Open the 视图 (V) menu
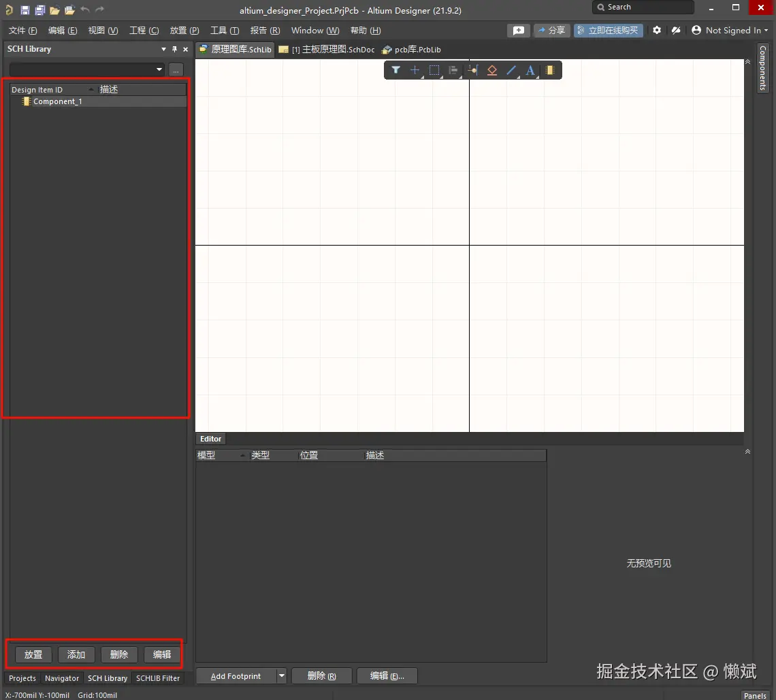 (x=103, y=31)
